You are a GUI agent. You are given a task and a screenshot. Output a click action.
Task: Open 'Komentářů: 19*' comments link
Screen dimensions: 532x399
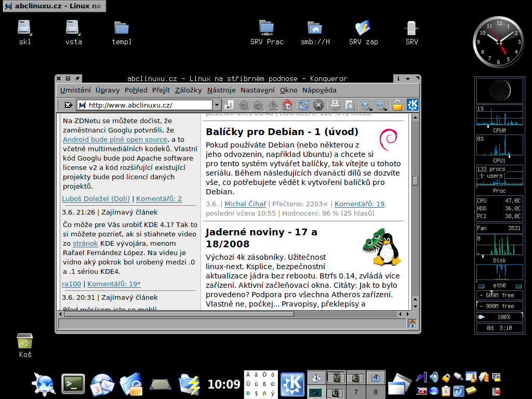[114, 284]
